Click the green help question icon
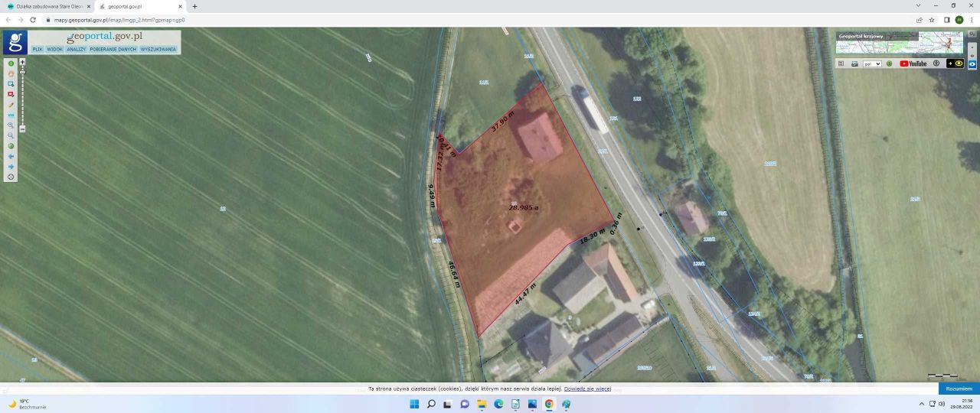Screen dimensions: 980x413 pyautogui.click(x=889, y=63)
